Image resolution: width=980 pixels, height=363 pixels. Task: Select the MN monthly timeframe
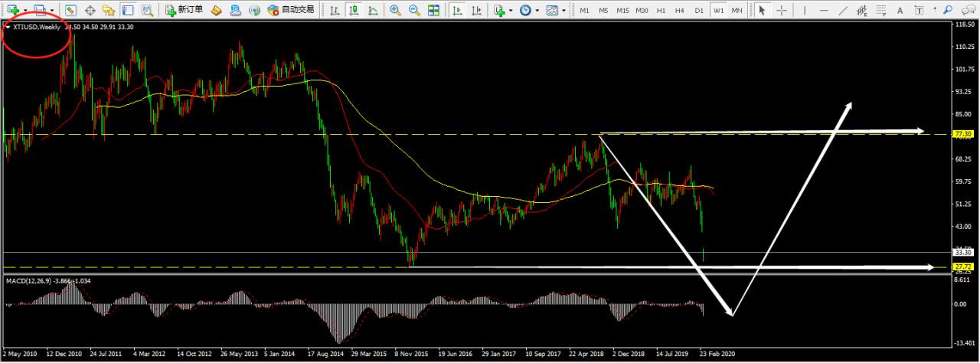pyautogui.click(x=737, y=10)
